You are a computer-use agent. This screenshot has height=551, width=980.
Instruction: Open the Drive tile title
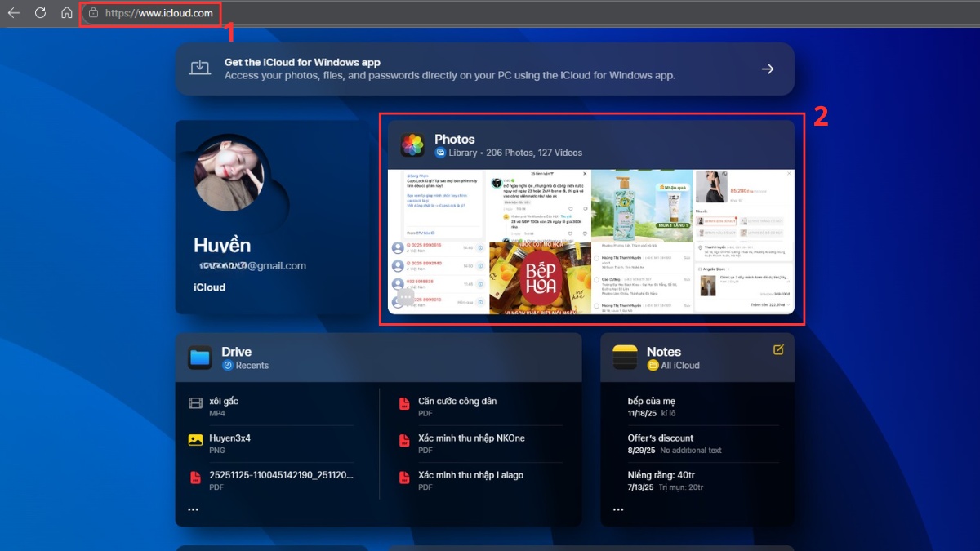tap(236, 352)
